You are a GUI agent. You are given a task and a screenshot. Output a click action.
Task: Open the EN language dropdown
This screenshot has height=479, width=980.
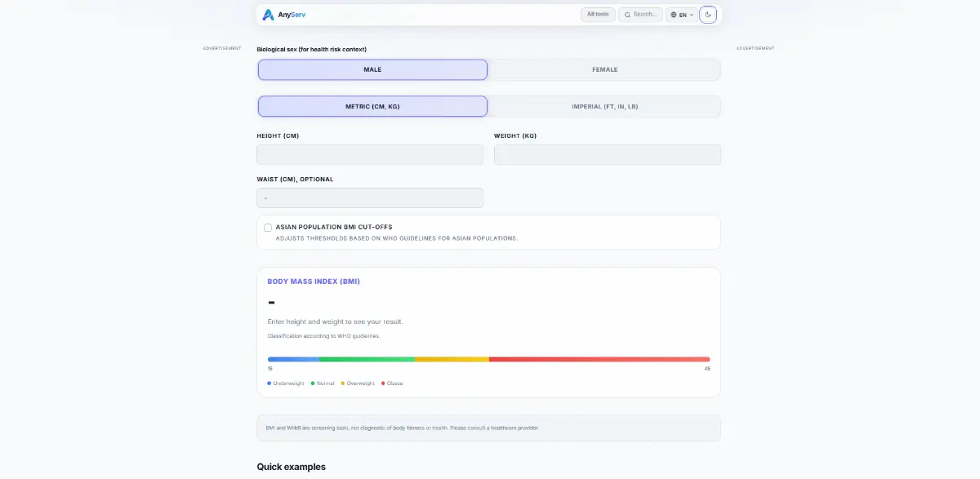pos(682,15)
